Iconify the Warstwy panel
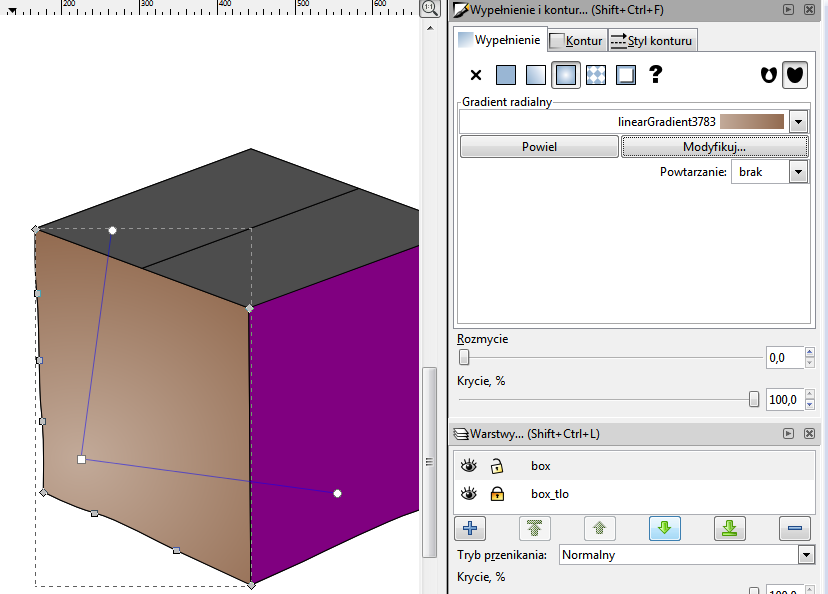 click(x=788, y=433)
